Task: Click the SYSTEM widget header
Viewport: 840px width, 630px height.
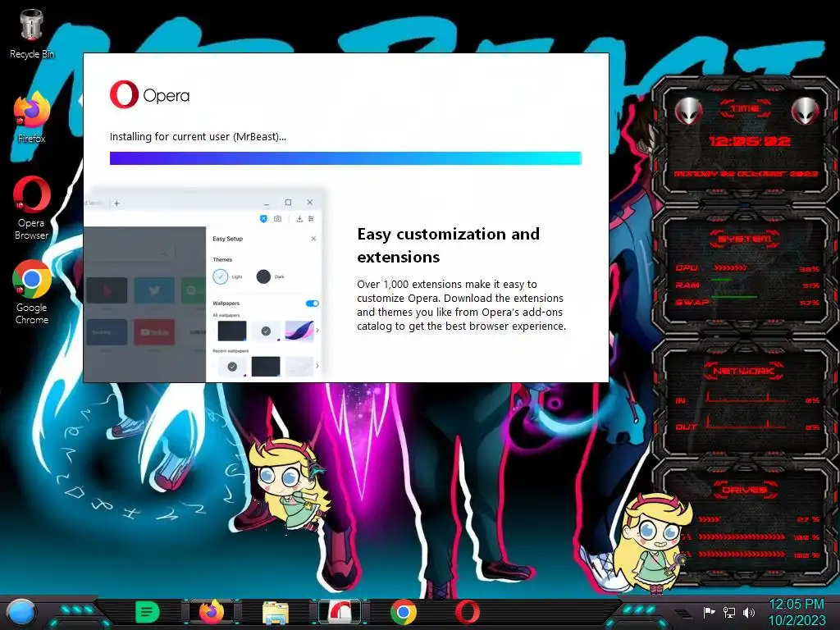Action: [x=745, y=239]
